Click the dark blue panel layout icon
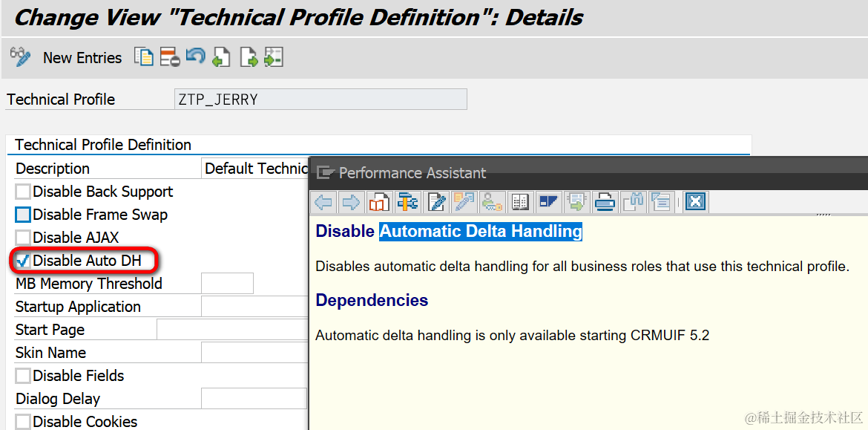Image resolution: width=868 pixels, height=430 pixels. pos(548,202)
